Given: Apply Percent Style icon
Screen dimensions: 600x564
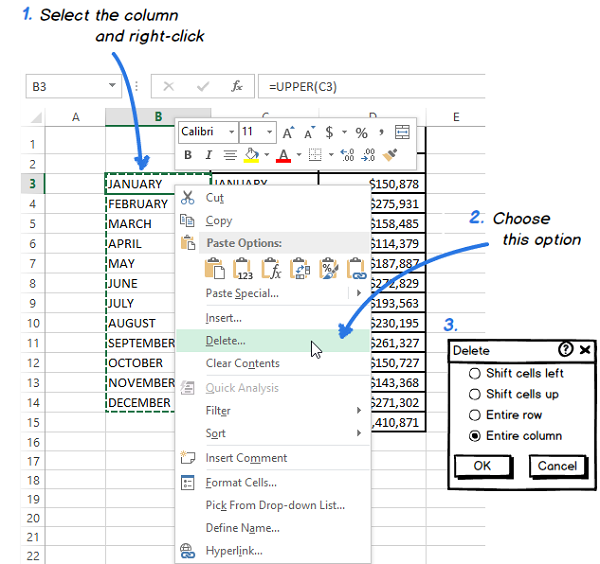Looking at the screenshot, I should point(362,133).
